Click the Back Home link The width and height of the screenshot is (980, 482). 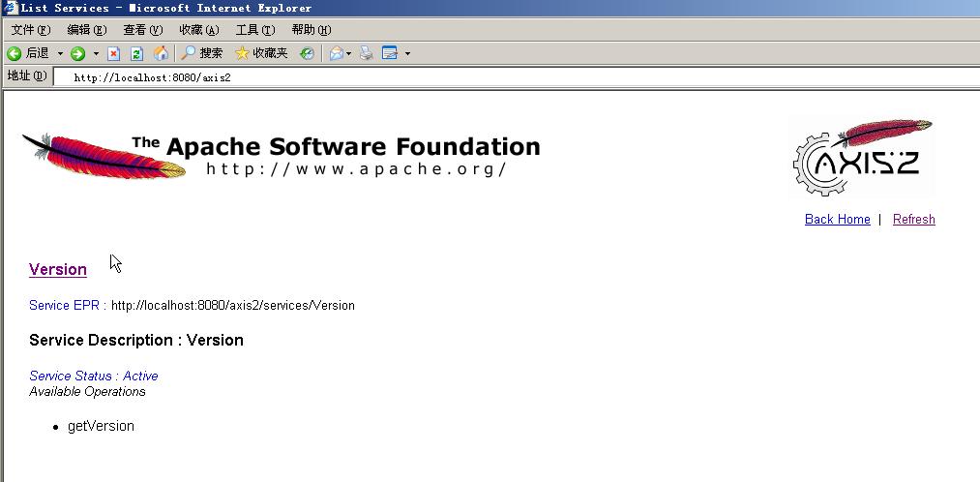tap(838, 219)
